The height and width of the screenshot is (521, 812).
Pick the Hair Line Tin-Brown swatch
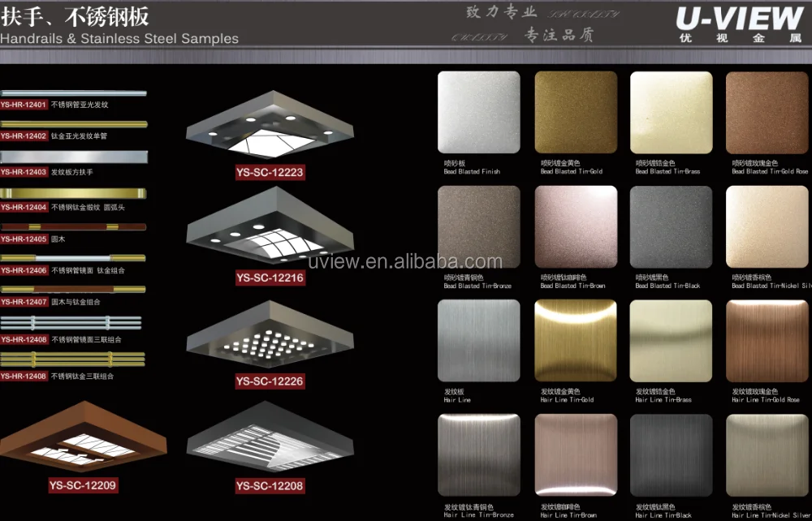coord(575,455)
